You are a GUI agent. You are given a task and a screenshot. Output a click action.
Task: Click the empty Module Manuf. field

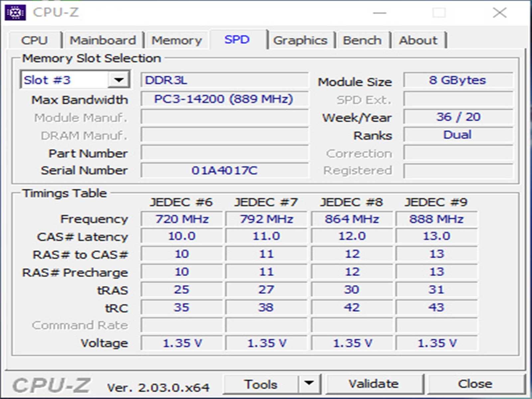point(224,117)
